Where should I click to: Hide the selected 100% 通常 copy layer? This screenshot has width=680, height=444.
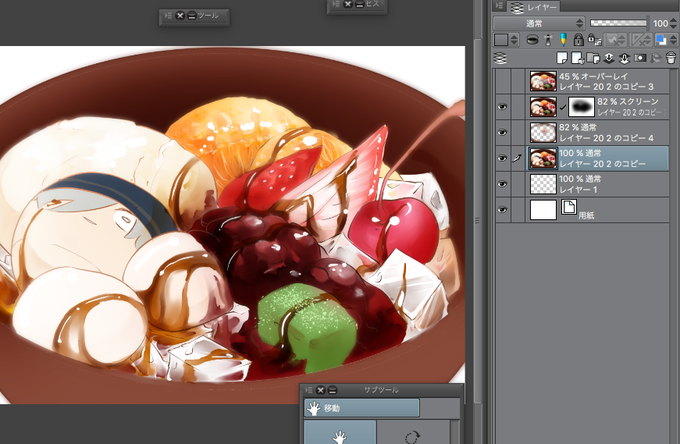pyautogui.click(x=502, y=158)
